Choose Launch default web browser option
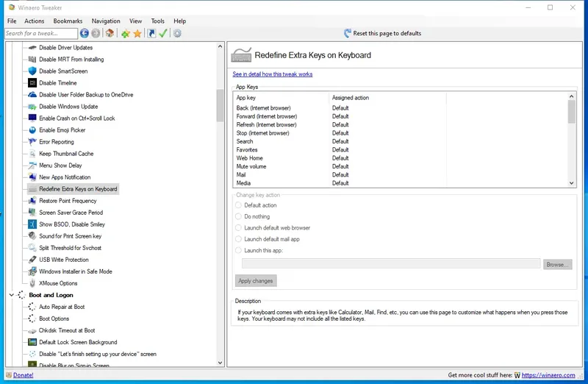This screenshot has height=384, width=588. coord(238,228)
